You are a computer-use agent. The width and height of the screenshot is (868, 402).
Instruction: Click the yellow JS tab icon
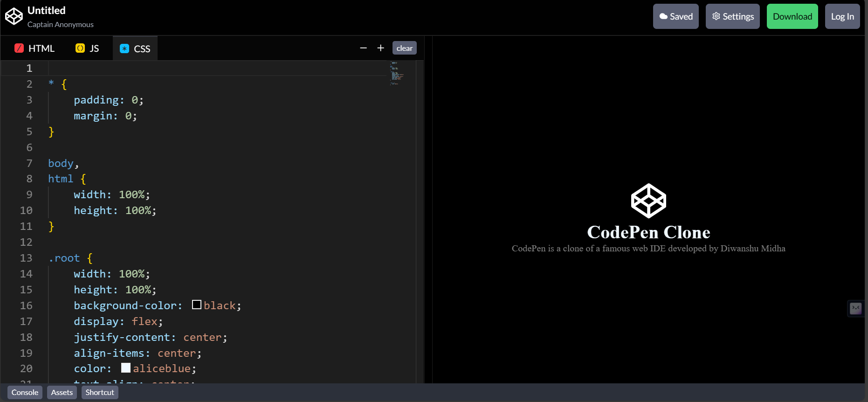pos(80,48)
